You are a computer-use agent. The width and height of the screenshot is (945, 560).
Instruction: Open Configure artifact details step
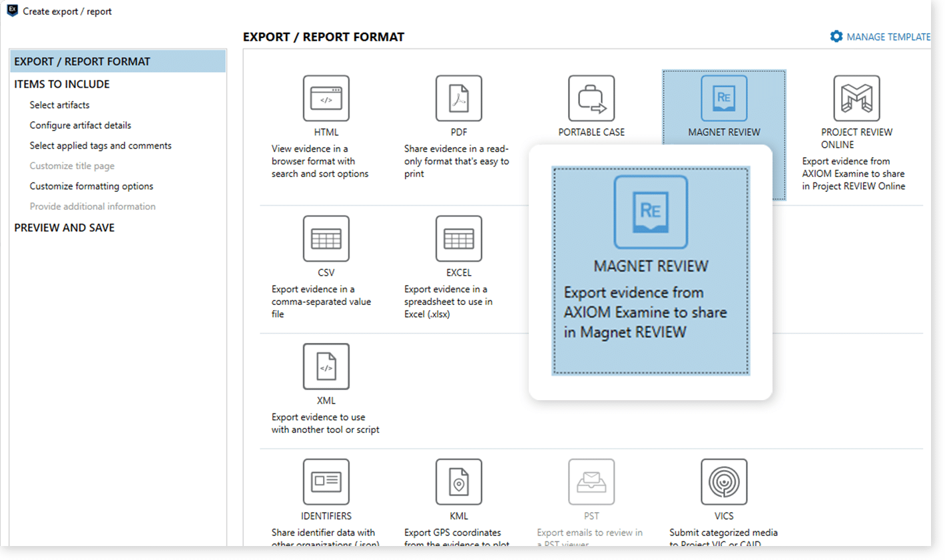[80, 125]
